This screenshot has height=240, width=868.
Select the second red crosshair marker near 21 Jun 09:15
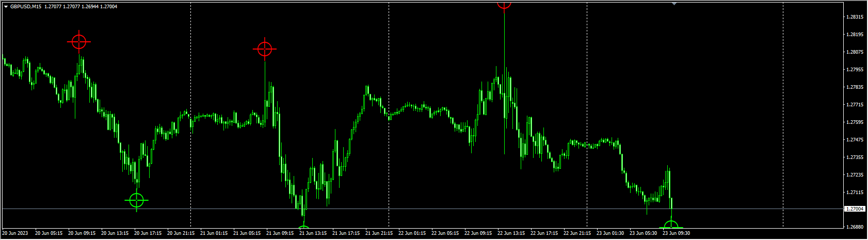click(x=265, y=49)
